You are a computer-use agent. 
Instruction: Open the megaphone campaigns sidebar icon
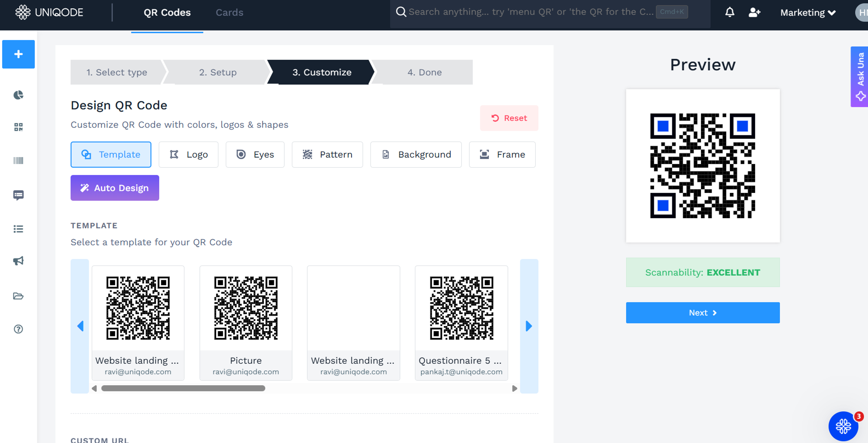point(19,261)
